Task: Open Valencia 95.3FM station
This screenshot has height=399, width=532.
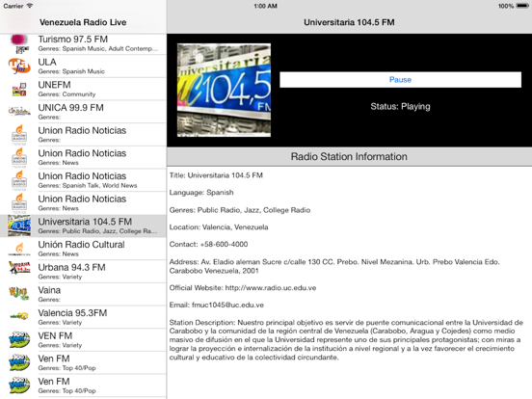Action: [x=83, y=316]
